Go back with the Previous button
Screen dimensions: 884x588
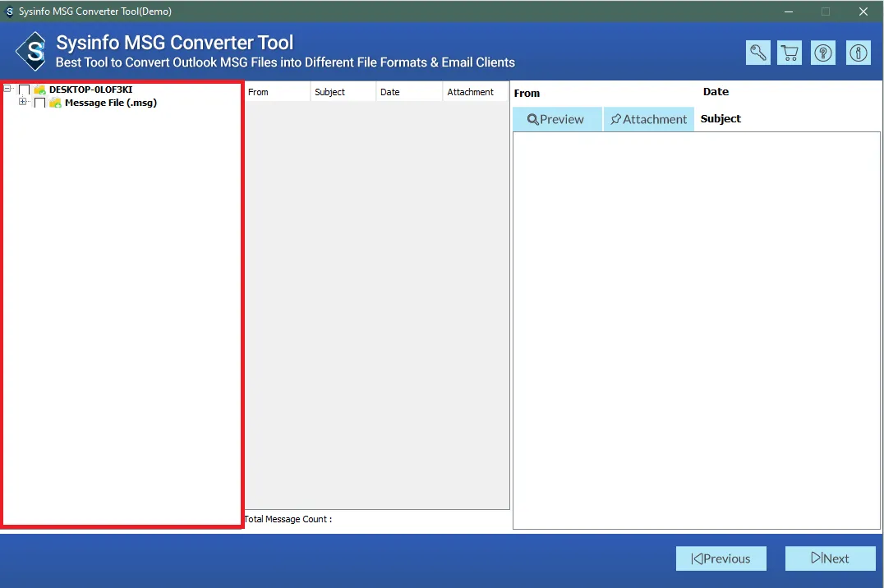pos(721,558)
